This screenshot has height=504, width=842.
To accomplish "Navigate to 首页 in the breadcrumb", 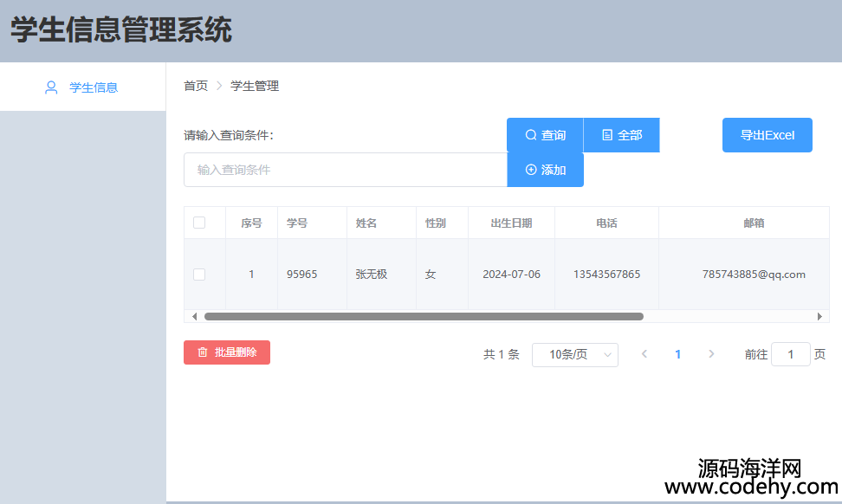I will (x=196, y=86).
